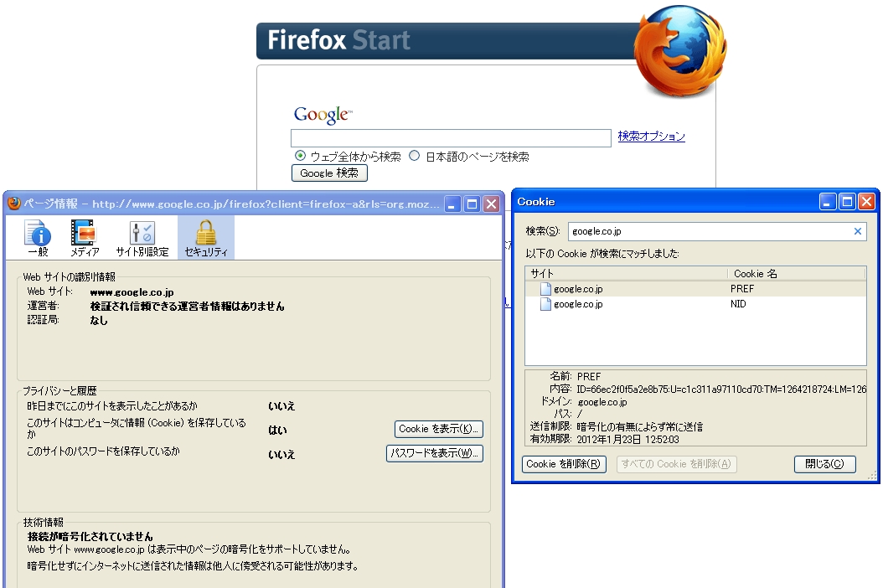
Task: Open the site permissions (サイト別設定) tab
Action: click(142, 238)
